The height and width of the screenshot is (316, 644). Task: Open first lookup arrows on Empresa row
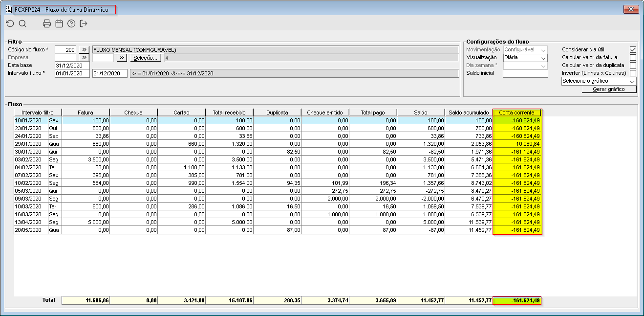click(84, 58)
